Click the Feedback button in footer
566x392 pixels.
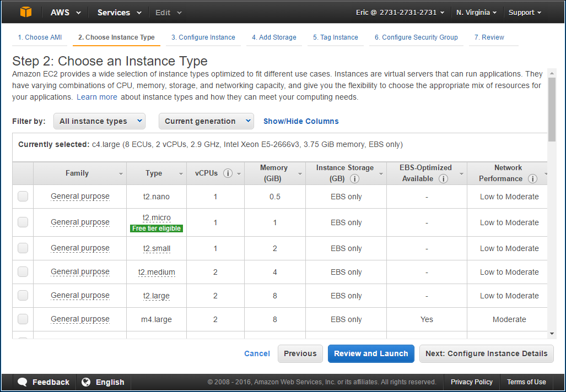[44, 382]
